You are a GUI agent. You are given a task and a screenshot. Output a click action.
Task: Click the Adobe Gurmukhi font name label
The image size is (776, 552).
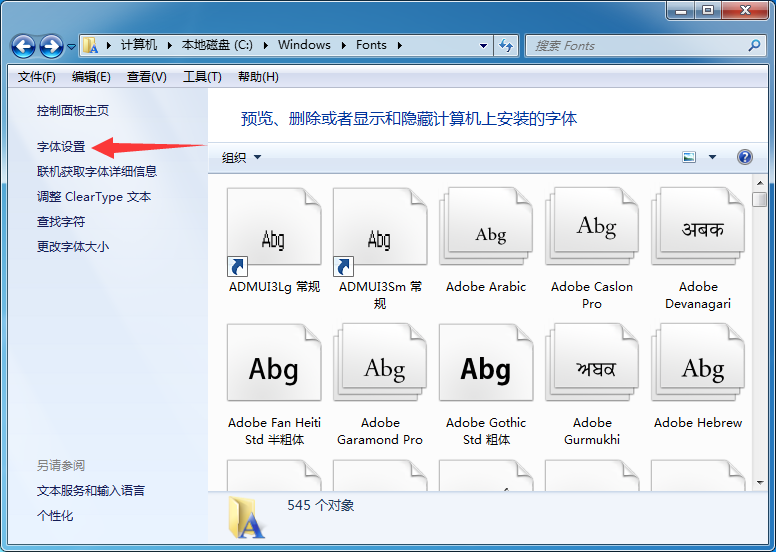tap(592, 431)
